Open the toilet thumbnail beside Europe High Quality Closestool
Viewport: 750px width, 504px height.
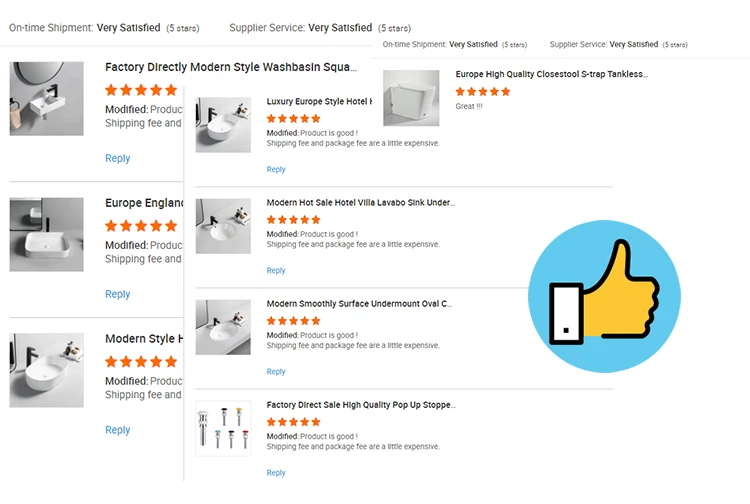411,98
